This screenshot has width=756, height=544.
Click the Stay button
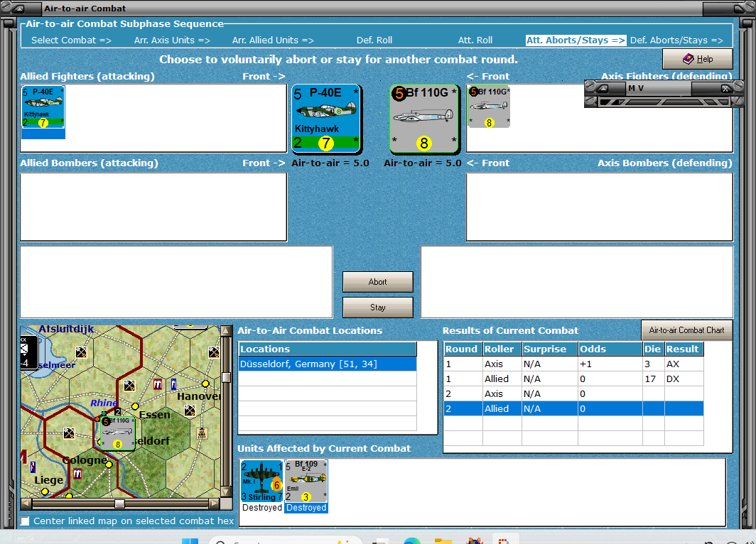pos(377,308)
